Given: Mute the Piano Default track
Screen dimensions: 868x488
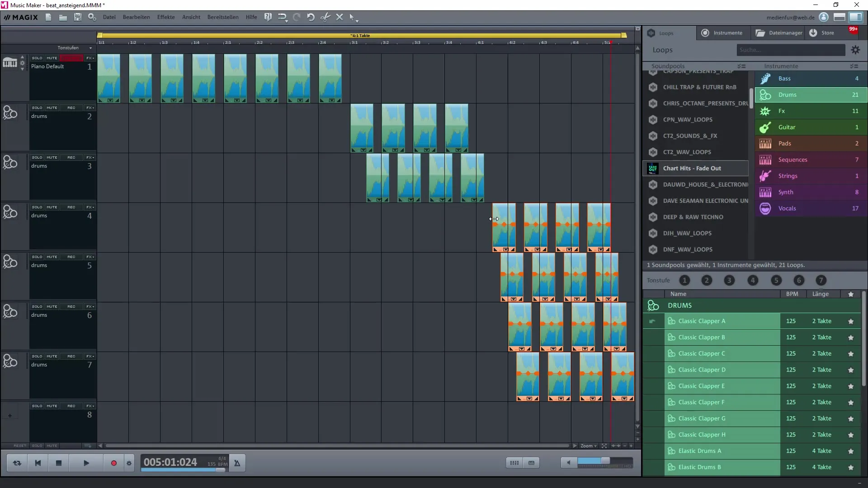Looking at the screenshot, I should 52,58.
